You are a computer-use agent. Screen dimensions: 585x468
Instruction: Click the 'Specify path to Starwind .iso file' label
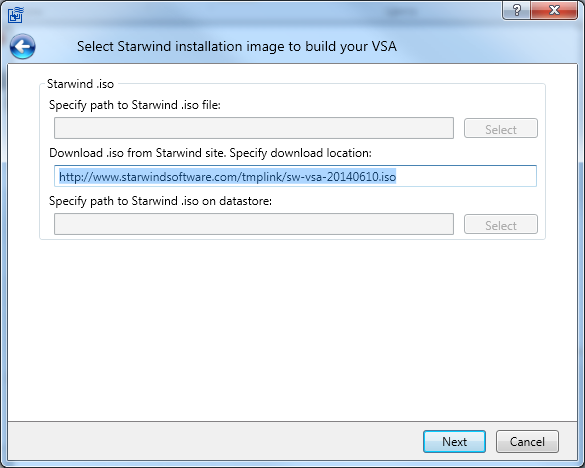135,105
